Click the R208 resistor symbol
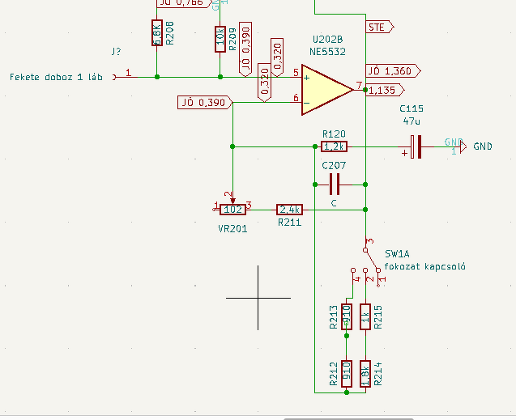The width and height of the screenshot is (516, 420). tap(157, 32)
